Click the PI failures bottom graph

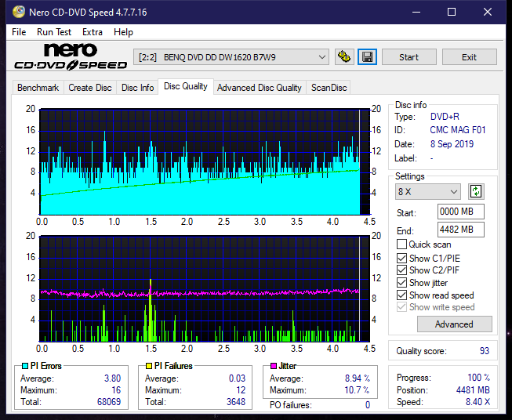tap(205, 289)
